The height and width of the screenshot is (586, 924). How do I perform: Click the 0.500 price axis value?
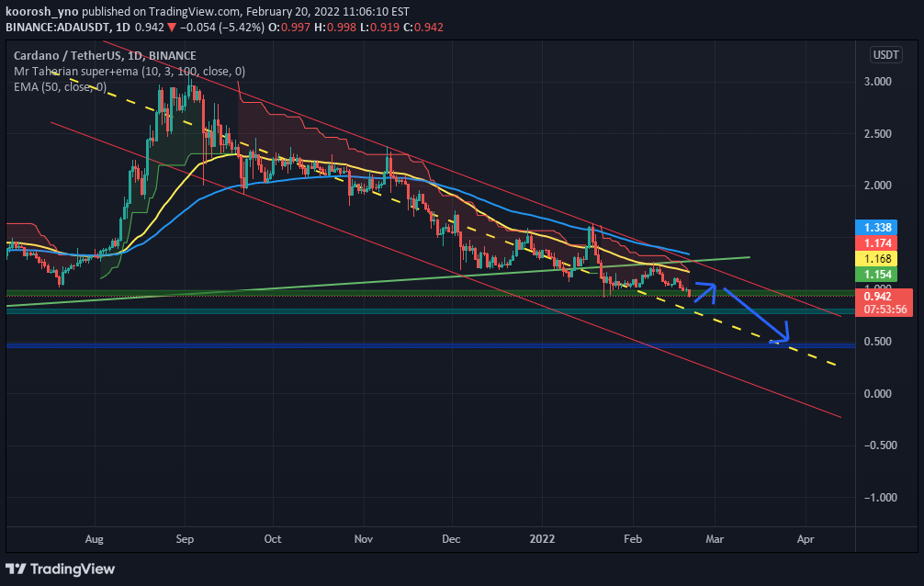click(877, 342)
